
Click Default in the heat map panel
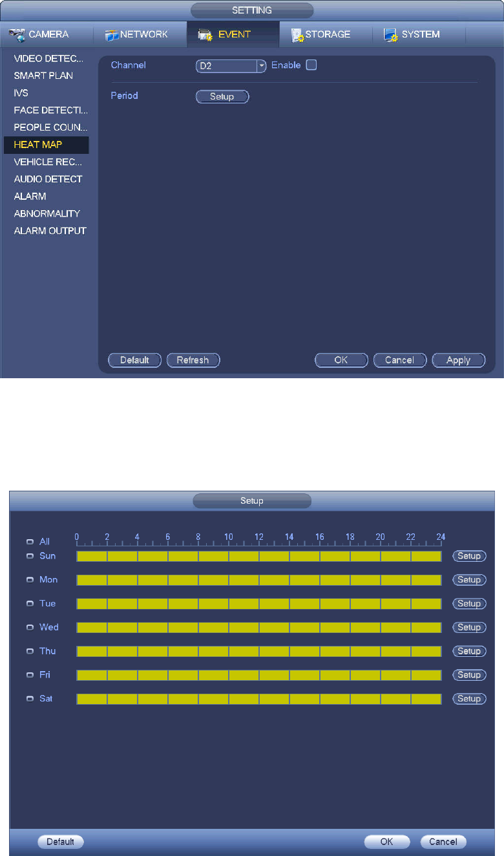134,360
